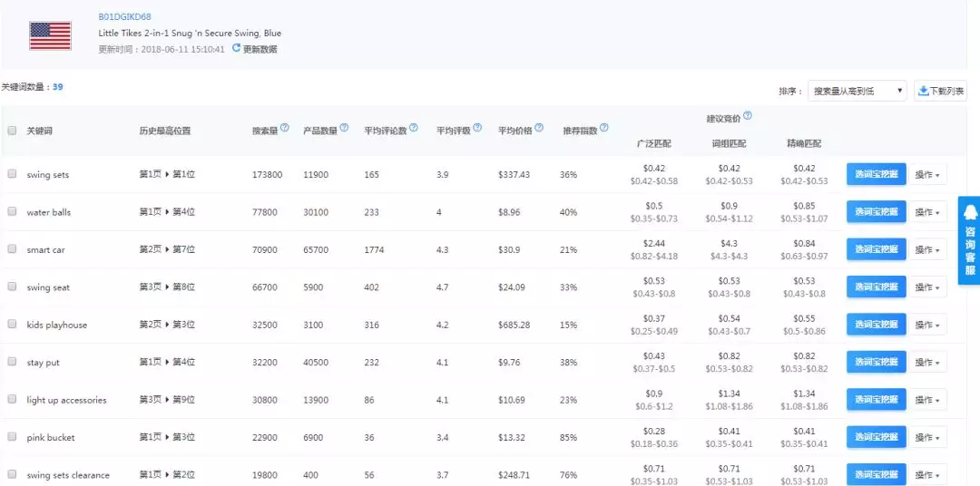Click the 85% recommendation index cell
Image resolution: width=980 pixels, height=486 pixels.
tap(568, 438)
